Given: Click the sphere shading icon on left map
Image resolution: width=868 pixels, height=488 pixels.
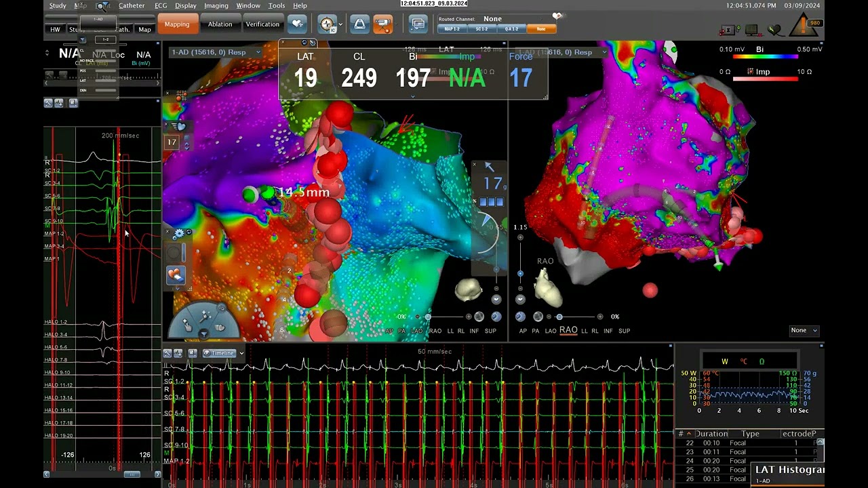Looking at the screenshot, I should click(x=479, y=317).
